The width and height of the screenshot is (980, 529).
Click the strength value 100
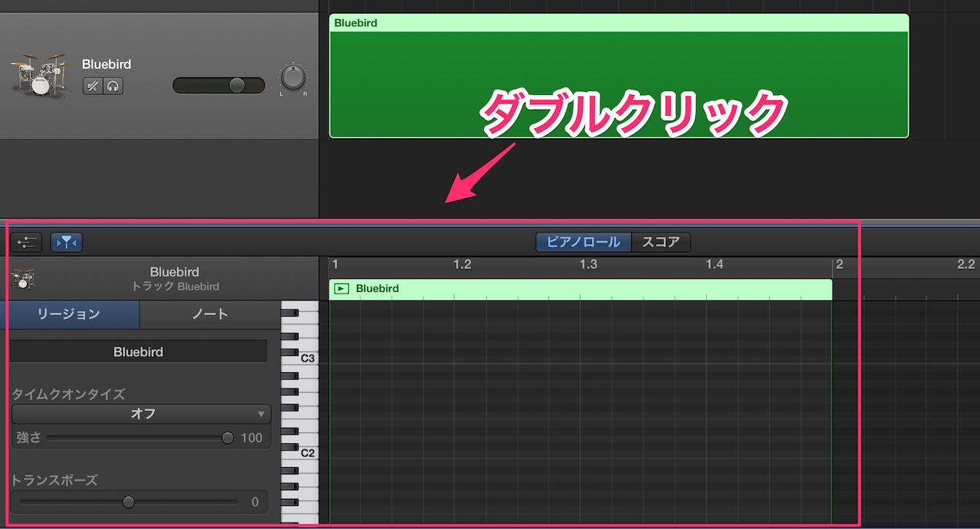[x=252, y=438]
